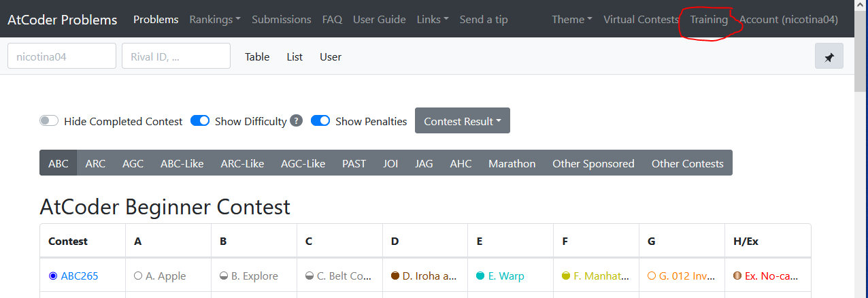Enable the Hide Completed Contest switch
The image size is (868, 298).
point(49,121)
